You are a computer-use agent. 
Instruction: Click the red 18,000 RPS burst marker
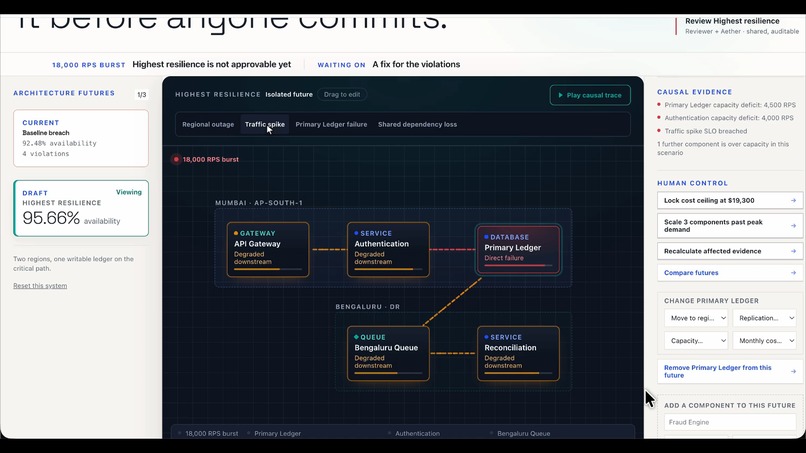pyautogui.click(x=176, y=159)
